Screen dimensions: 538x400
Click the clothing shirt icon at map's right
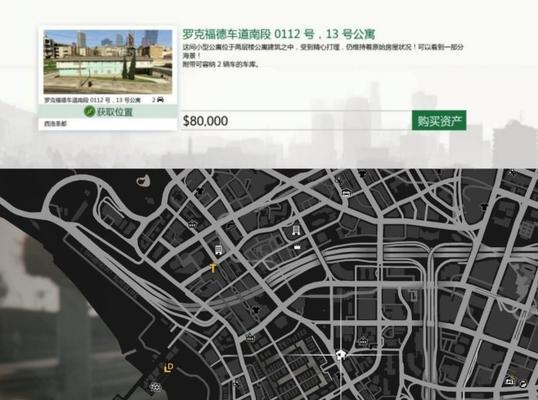[x=484, y=207]
